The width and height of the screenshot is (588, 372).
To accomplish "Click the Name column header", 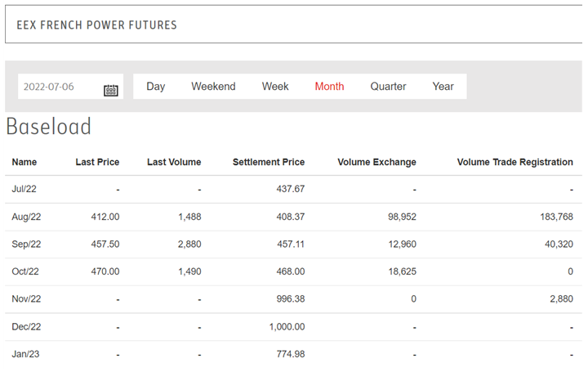I will 24,162.
